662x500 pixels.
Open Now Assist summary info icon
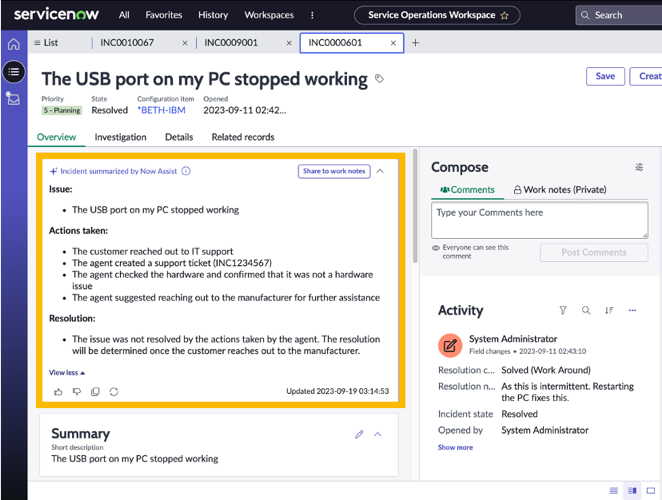(x=186, y=171)
